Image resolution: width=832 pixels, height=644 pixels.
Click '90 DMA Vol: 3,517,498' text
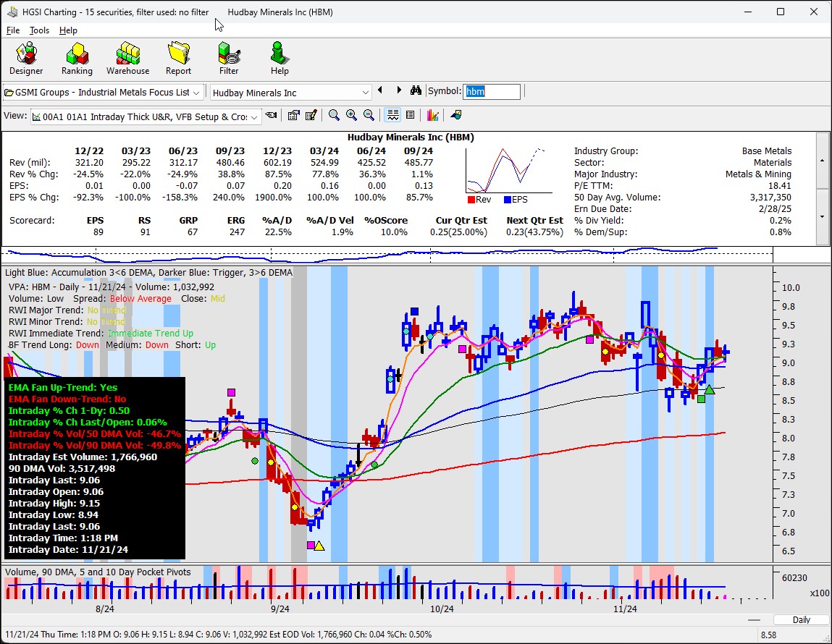pyautogui.click(x=62, y=469)
